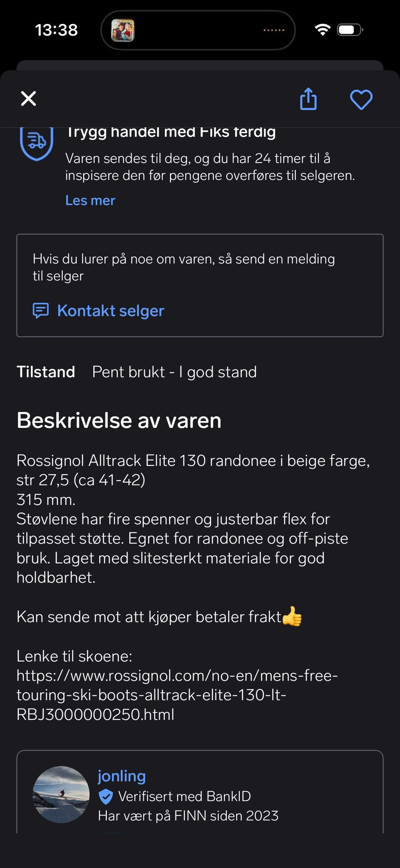Tap the Beskrivelse av varen heading

[x=119, y=420]
